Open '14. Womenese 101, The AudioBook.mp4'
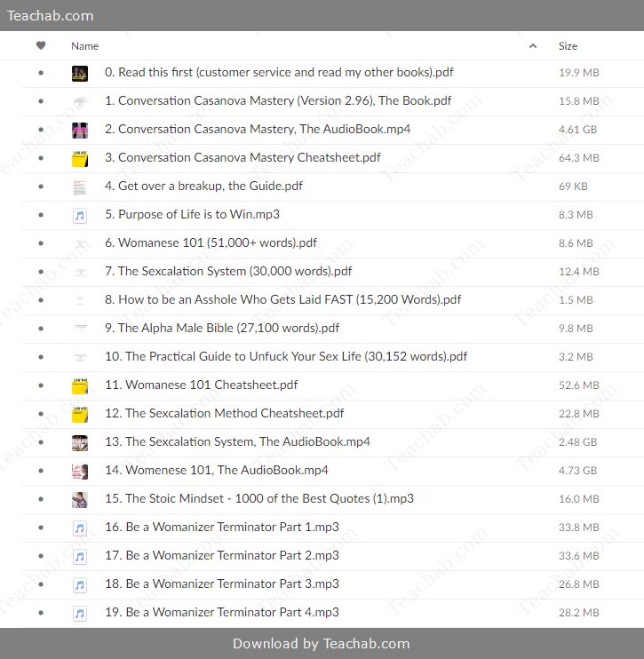Screen dimensions: 644x659 coord(217,471)
